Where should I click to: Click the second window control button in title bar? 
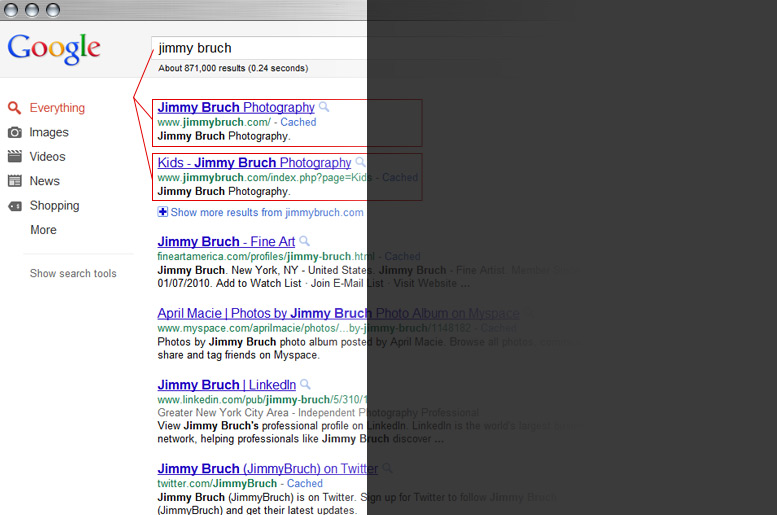click(x=32, y=10)
